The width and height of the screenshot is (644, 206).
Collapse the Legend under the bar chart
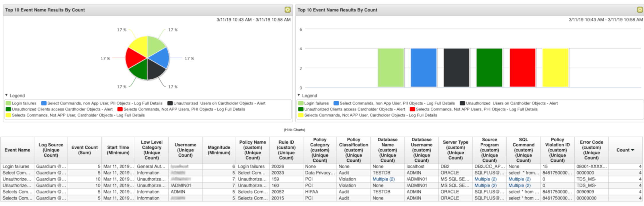pyautogui.click(x=299, y=95)
